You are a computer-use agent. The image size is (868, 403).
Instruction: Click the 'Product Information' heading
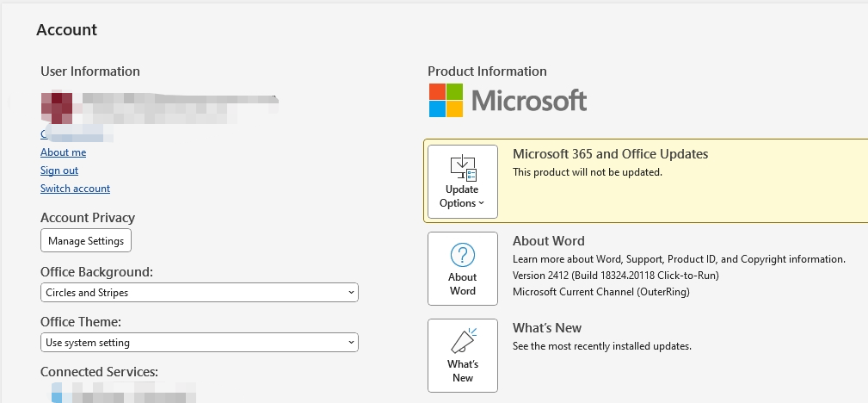487,71
